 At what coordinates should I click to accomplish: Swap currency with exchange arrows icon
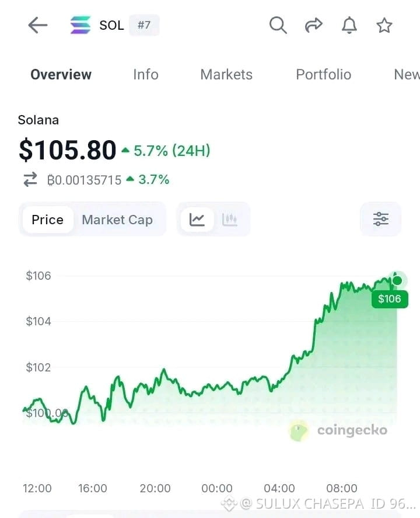pyautogui.click(x=30, y=180)
